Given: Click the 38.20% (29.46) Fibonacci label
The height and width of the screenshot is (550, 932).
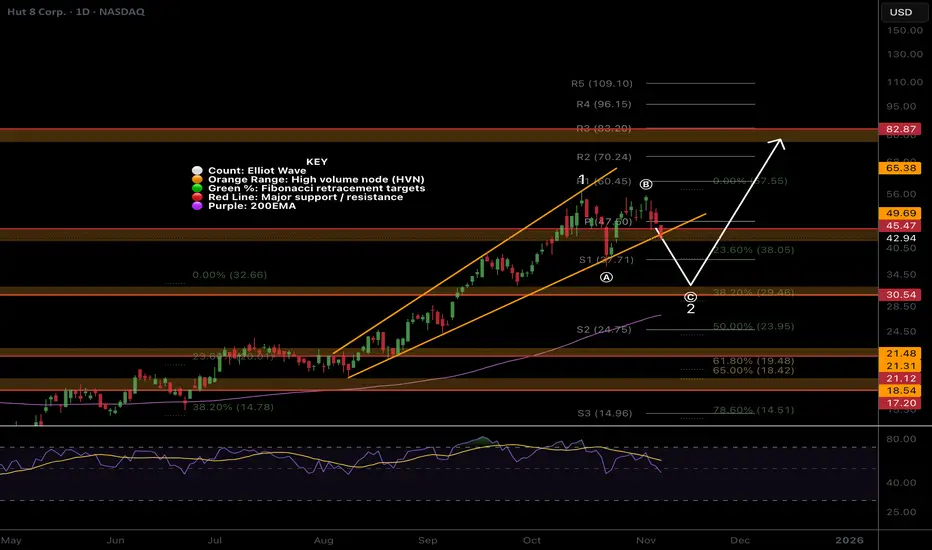Looking at the screenshot, I should (753, 292).
